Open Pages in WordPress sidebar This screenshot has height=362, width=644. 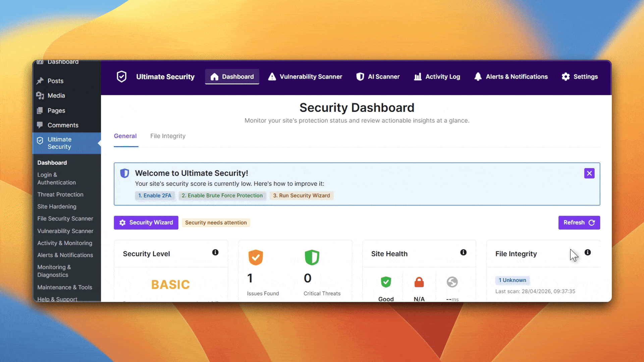click(56, 110)
